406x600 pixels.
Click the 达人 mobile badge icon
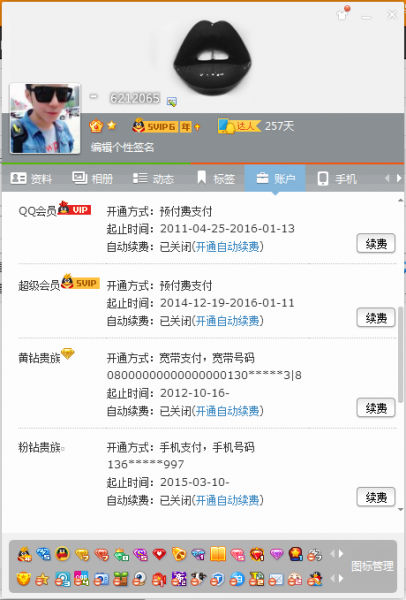tap(239, 126)
